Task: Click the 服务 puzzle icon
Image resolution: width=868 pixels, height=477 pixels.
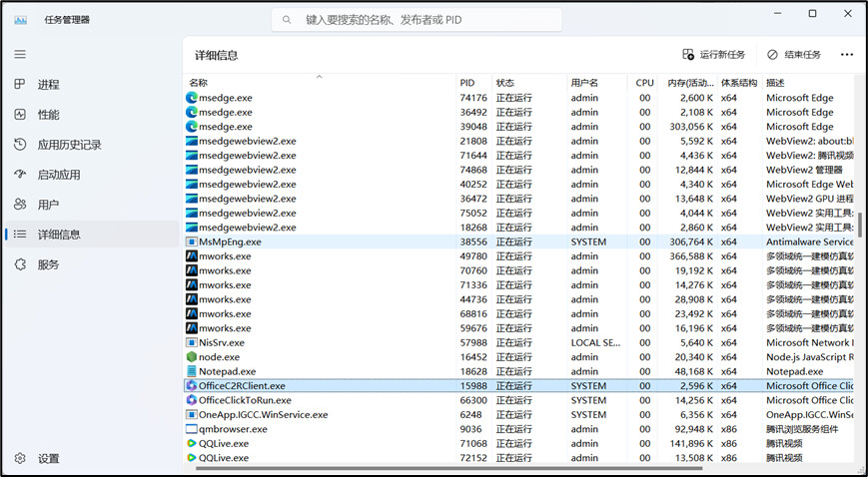Action: (x=20, y=264)
